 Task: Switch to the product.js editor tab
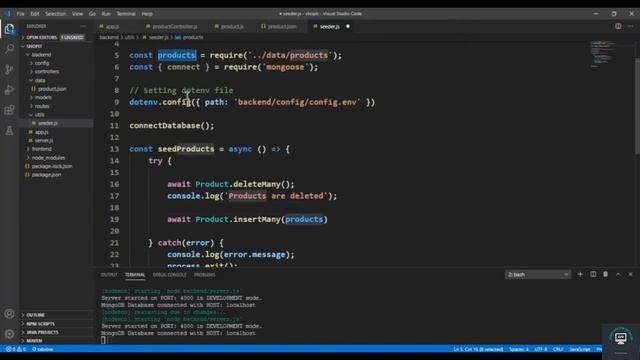(232, 27)
